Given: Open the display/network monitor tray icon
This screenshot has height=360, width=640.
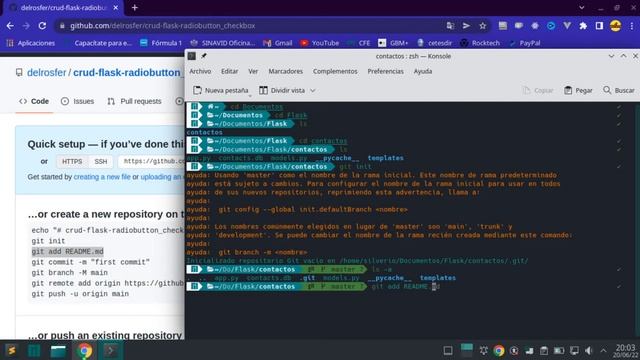Looking at the screenshot, I should click(574, 351).
